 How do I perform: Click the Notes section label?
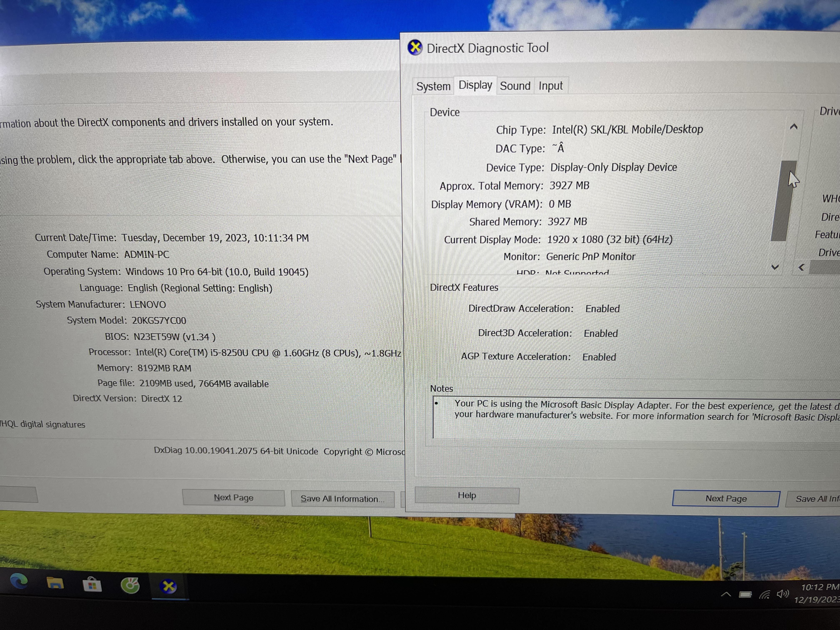click(441, 389)
